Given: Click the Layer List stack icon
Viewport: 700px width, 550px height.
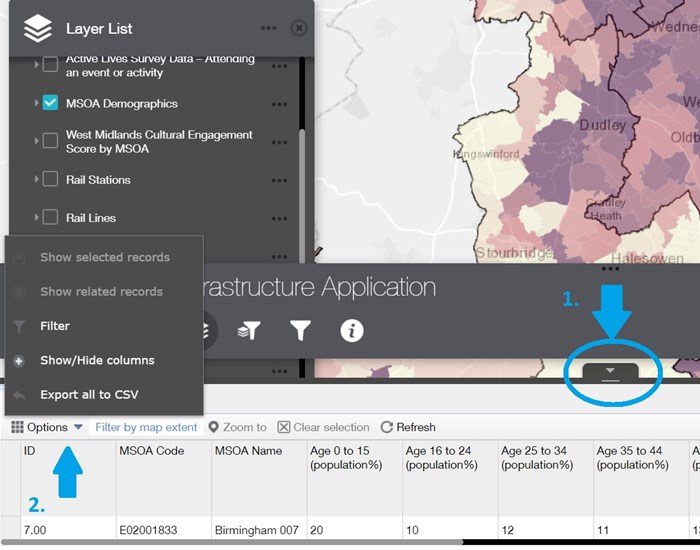Looking at the screenshot, I should (38, 29).
